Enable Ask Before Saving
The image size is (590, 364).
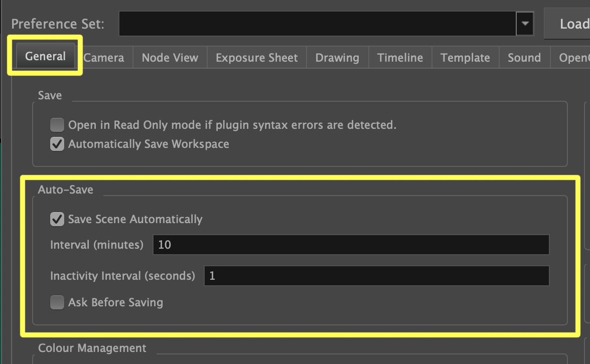coord(57,302)
